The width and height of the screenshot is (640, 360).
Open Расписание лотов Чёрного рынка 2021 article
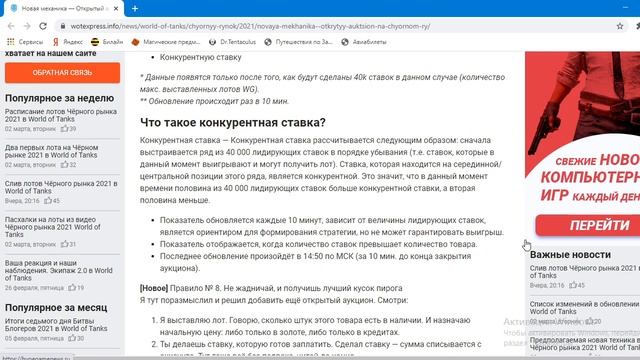tap(61, 115)
